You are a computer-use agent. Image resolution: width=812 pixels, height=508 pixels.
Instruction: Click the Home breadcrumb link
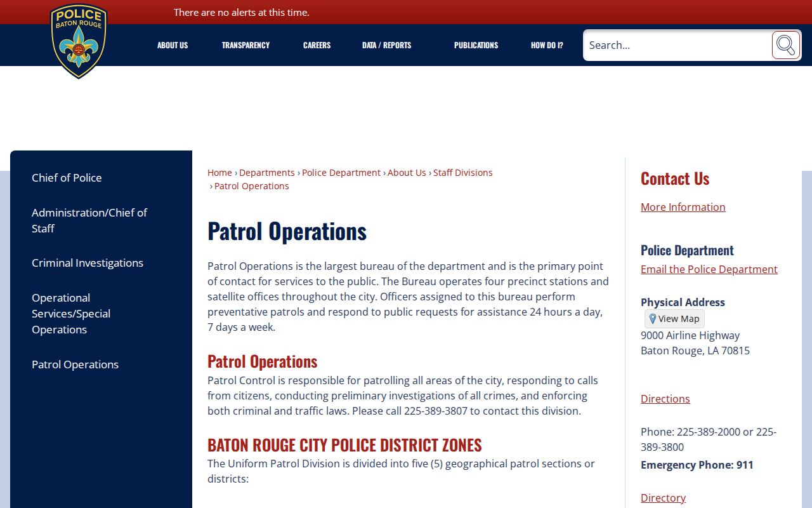(219, 173)
